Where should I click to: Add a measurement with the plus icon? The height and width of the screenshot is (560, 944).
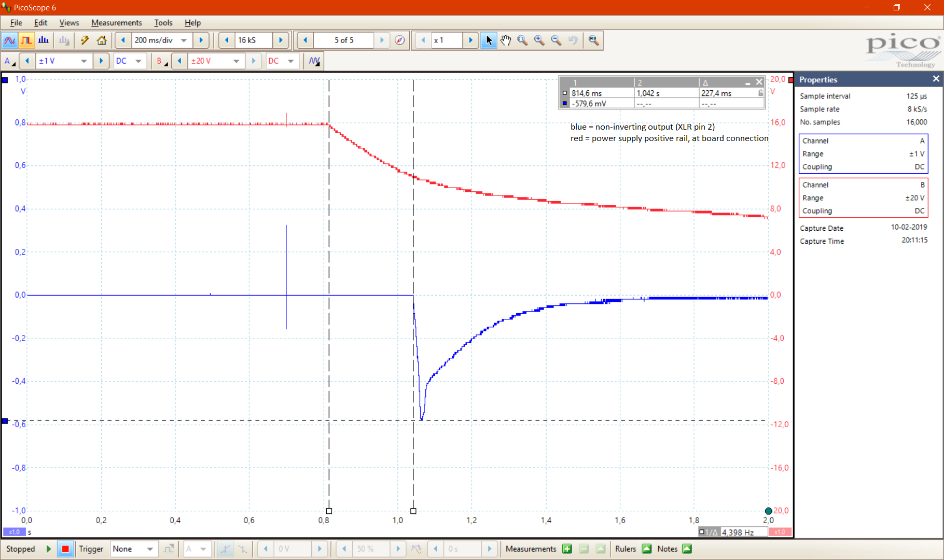567,549
